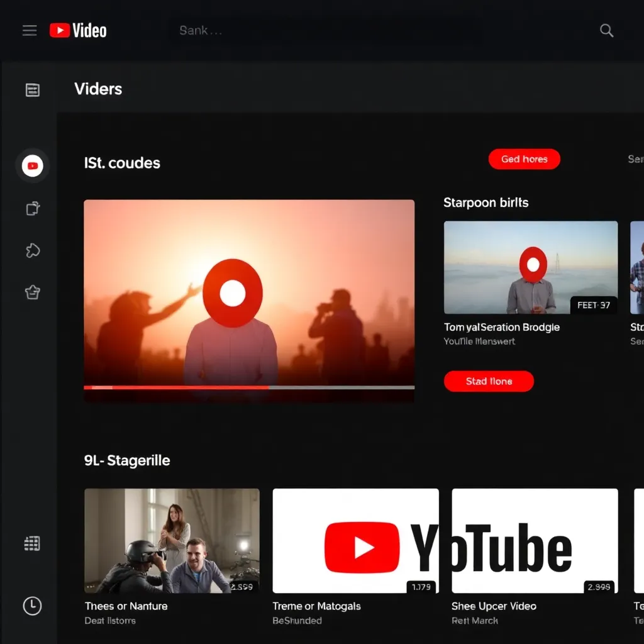Screen dimensions: 644x644
Task: Click the "Stad llone" button
Action: (x=489, y=381)
